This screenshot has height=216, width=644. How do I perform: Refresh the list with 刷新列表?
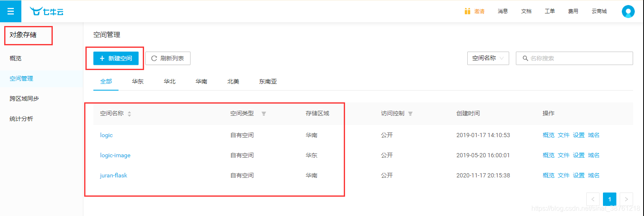coord(168,58)
